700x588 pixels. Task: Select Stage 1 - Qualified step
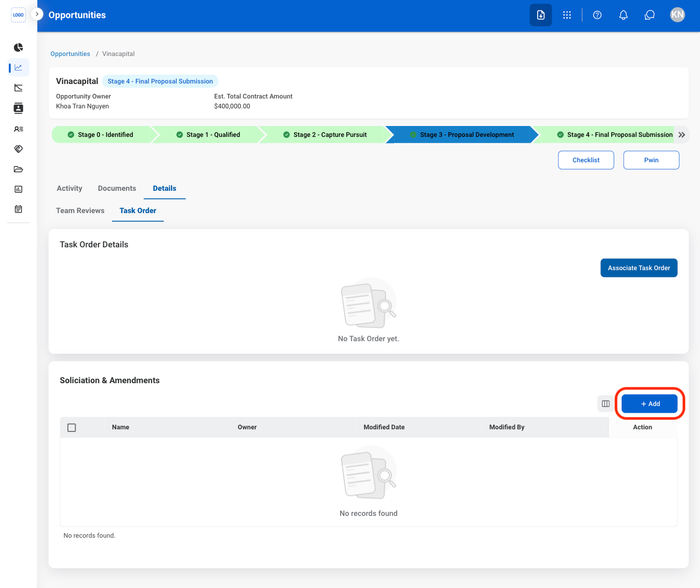pos(208,135)
